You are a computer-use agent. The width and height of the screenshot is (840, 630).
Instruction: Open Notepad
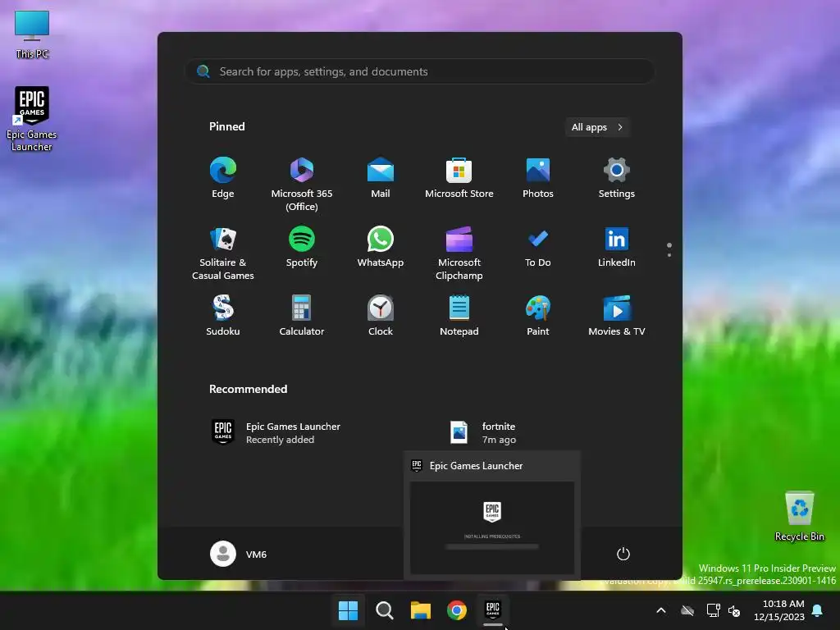tap(459, 316)
